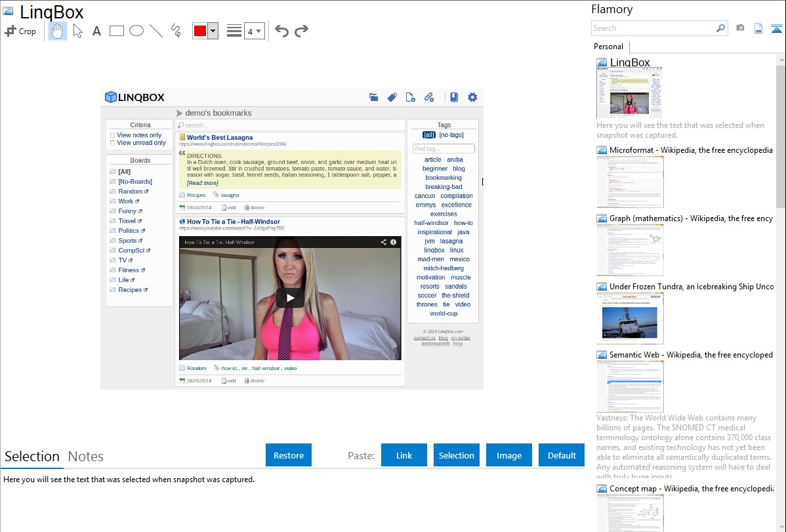Click the LinqBox tags icon

click(x=392, y=97)
